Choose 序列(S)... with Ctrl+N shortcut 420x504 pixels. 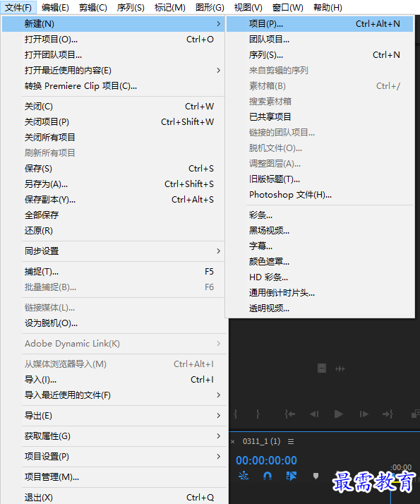click(320, 54)
